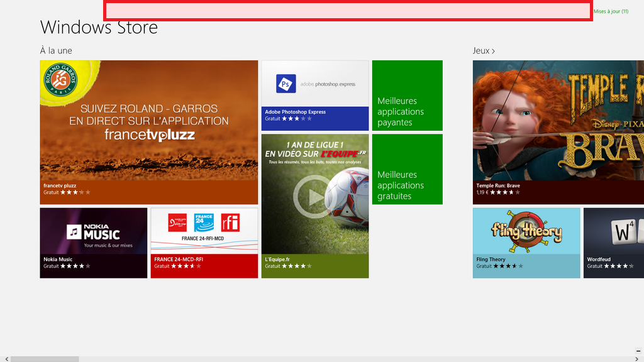Viewport: 644px width, 362px height.
Task: Click the right scroll arrow on the scrollbar
Action: tap(638, 359)
